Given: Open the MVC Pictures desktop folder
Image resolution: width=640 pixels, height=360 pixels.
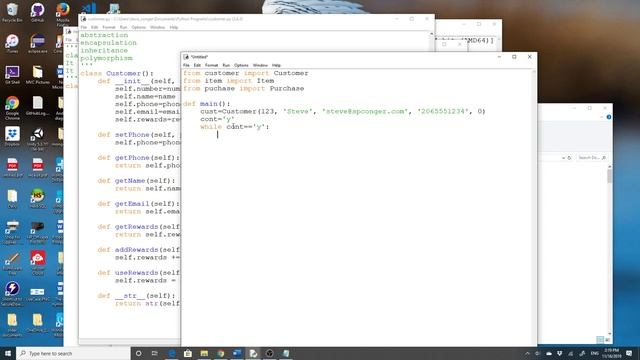Looking at the screenshot, I should tap(38, 75).
